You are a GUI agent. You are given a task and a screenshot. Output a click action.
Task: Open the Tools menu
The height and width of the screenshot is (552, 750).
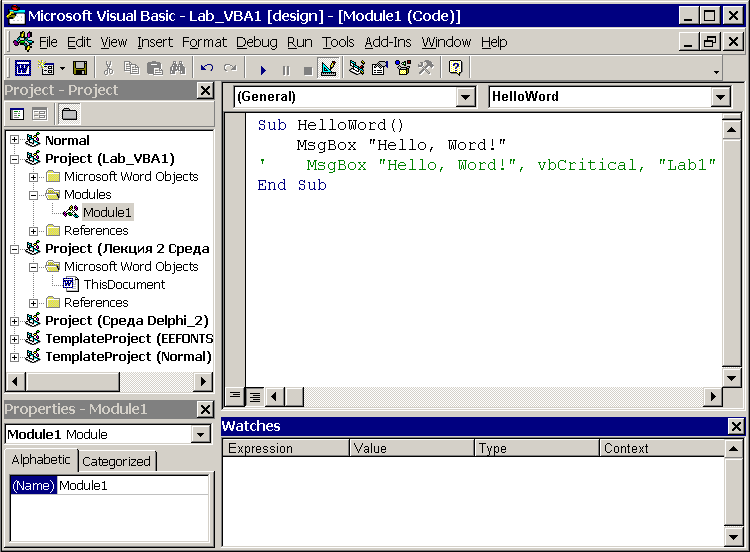point(338,42)
